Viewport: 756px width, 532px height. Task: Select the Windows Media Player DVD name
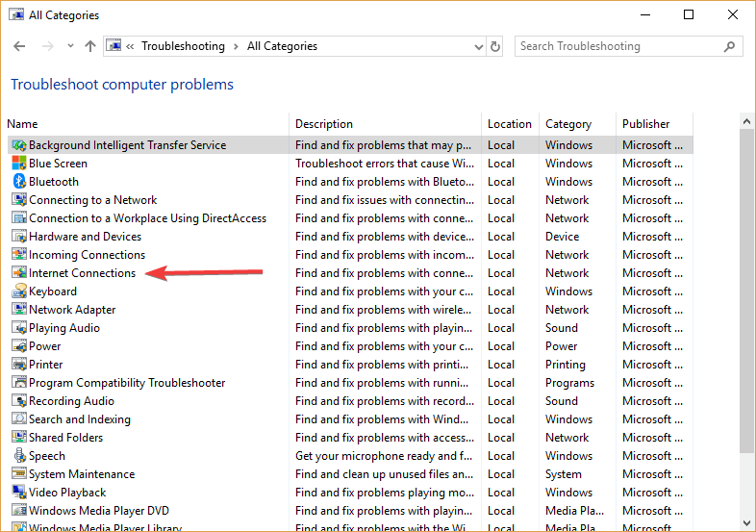(99, 511)
